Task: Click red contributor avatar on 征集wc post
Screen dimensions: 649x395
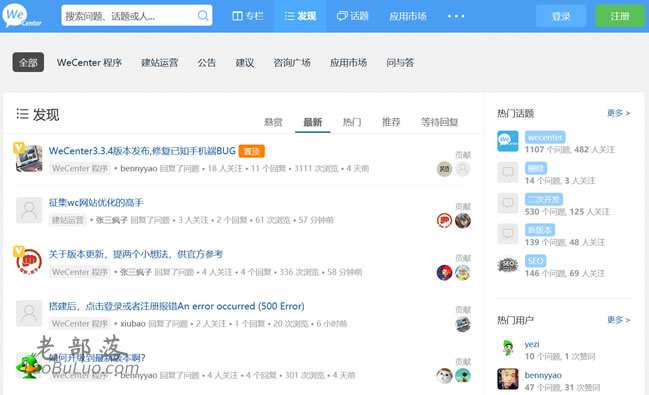Action: tap(444, 220)
